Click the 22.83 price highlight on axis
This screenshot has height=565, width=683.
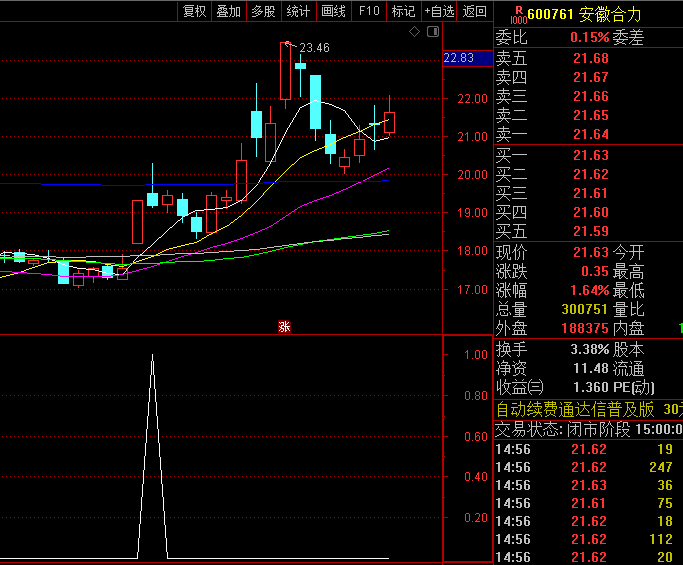[x=458, y=58]
